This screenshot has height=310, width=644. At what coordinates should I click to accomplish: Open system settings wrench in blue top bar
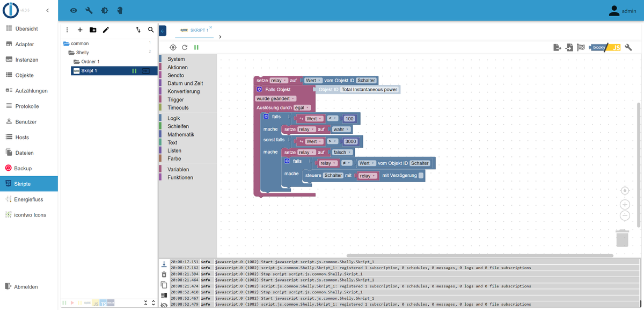pyautogui.click(x=89, y=10)
